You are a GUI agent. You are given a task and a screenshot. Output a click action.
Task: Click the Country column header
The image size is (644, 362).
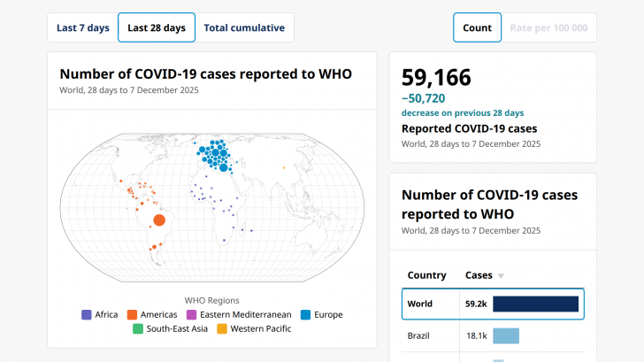click(x=426, y=275)
